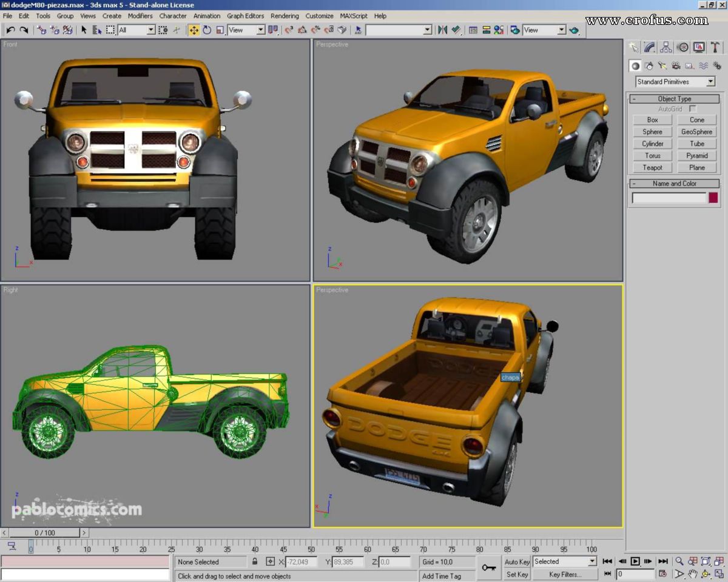728x582 pixels.
Task: Collapse the Object Type rollout
Action: pos(675,99)
